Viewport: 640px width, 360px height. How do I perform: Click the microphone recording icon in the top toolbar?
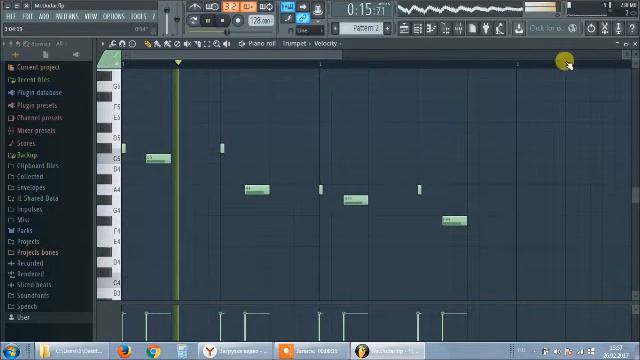click(500, 29)
